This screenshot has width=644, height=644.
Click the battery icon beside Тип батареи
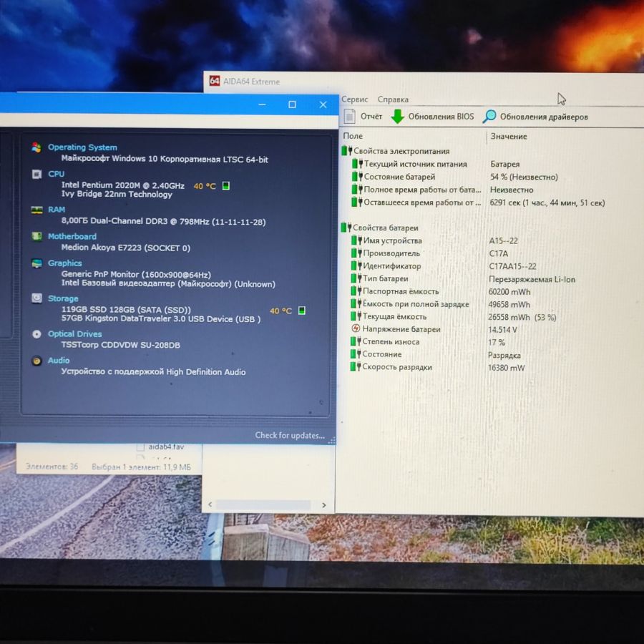[356, 278]
